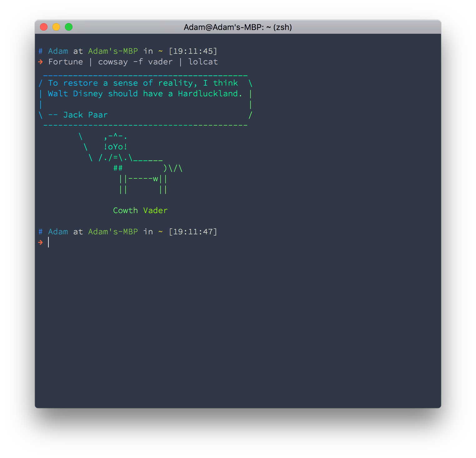Click the green Adam's-MBP hostname in first prompt
The height and width of the screenshot is (458, 476).
coord(113,51)
